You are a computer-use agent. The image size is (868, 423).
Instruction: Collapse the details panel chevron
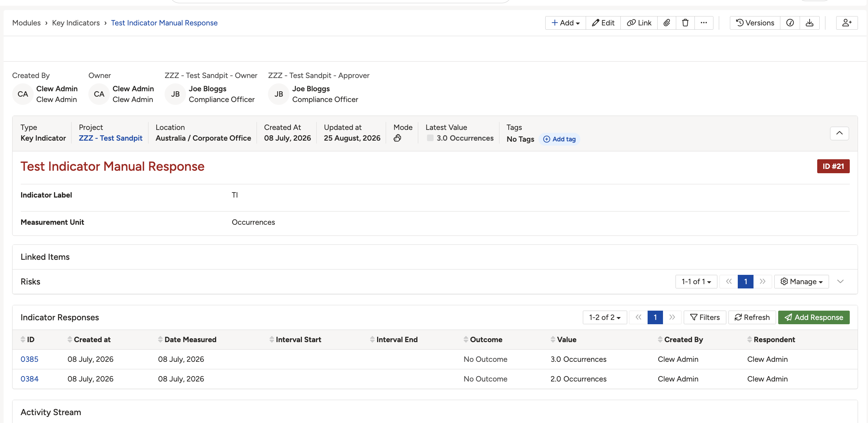[x=839, y=133]
